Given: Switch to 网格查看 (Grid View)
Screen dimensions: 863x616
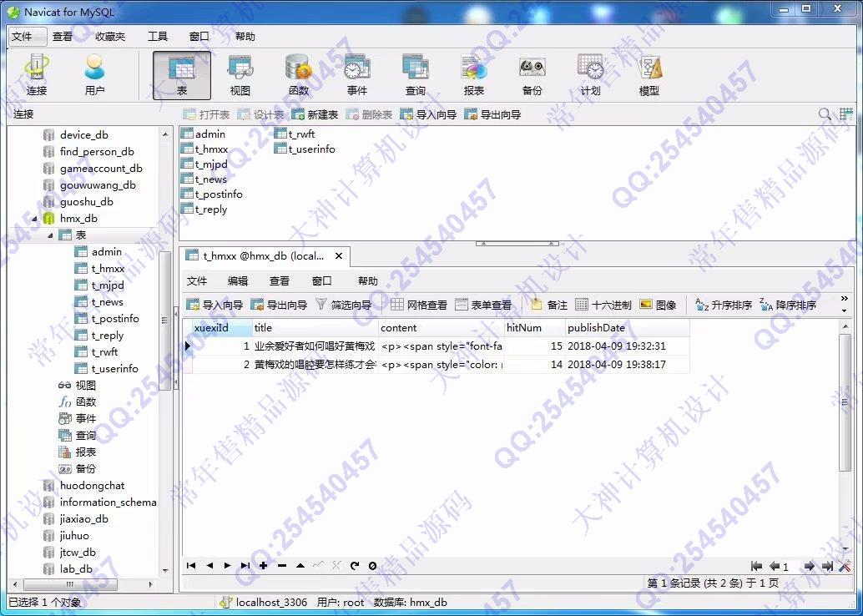Looking at the screenshot, I should pos(419,305).
